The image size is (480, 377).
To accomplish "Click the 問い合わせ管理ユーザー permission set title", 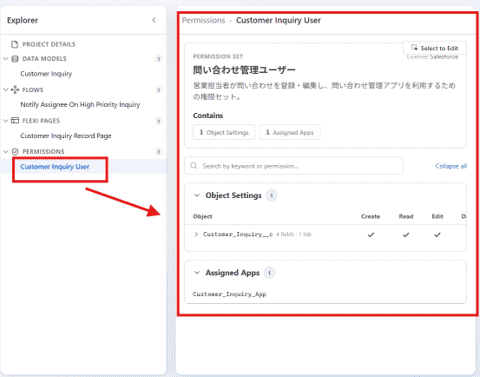I will 244,70.
